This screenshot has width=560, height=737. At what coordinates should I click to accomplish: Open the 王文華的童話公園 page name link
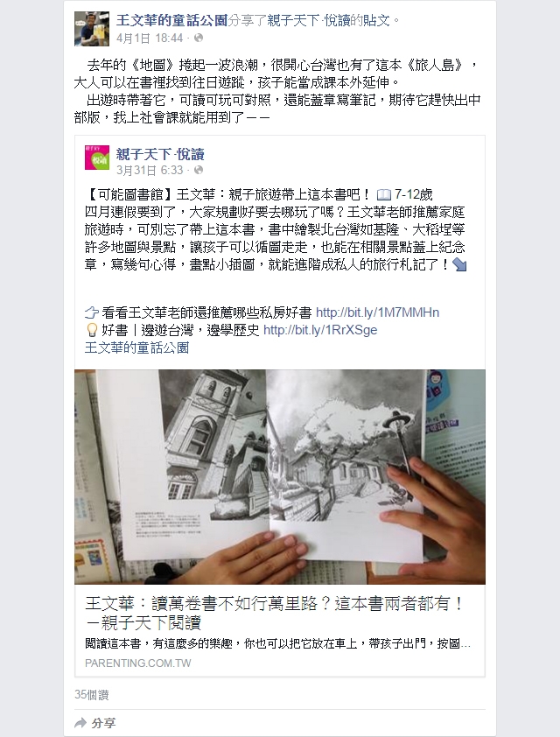[x=171, y=20]
